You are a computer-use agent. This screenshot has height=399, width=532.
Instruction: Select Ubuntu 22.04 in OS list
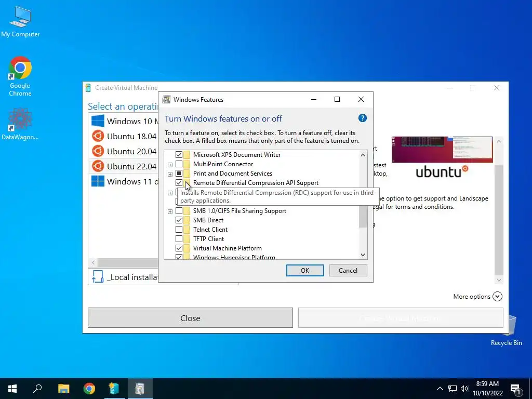pos(124,166)
